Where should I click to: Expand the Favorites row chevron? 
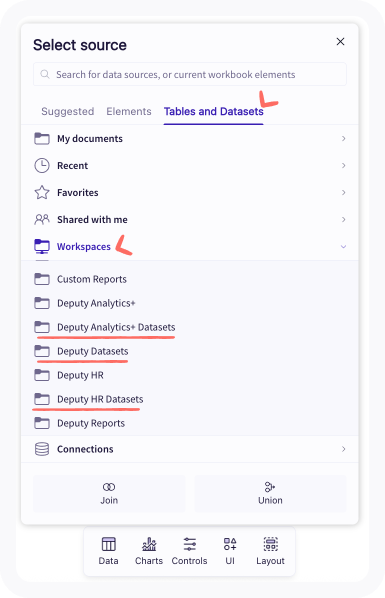(x=343, y=193)
